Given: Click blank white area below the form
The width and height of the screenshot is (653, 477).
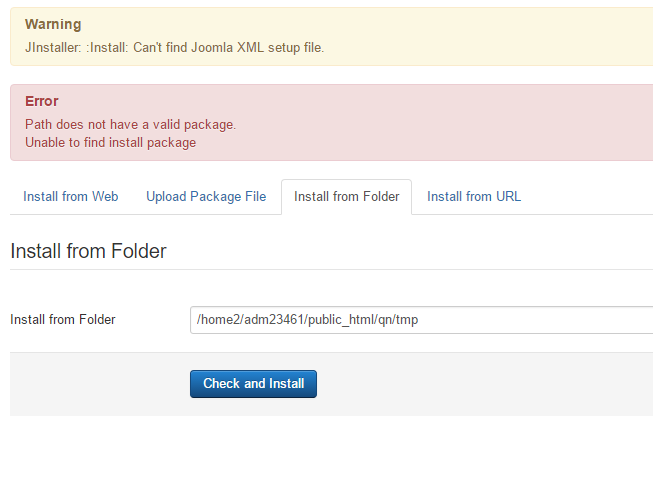Looking at the screenshot, I should tap(326, 448).
